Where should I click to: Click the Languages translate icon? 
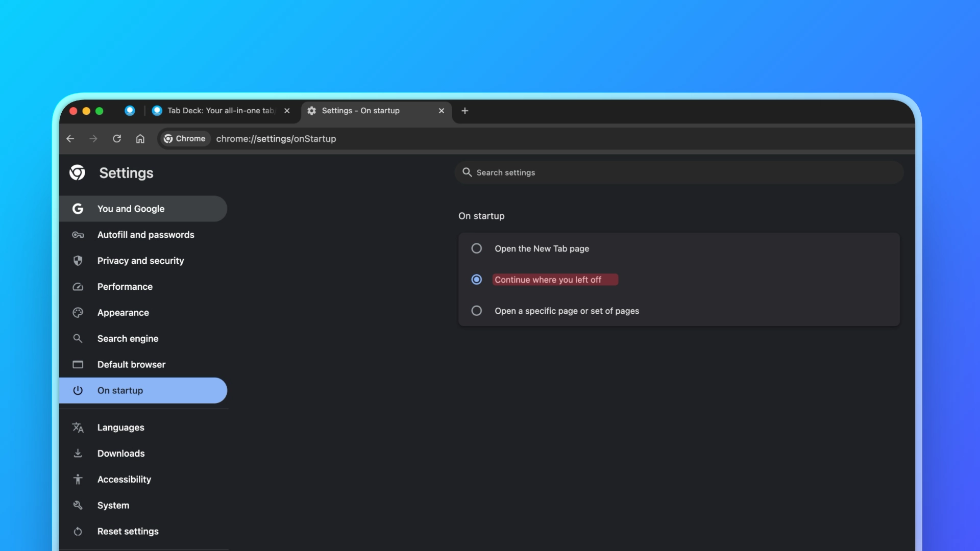[78, 428]
